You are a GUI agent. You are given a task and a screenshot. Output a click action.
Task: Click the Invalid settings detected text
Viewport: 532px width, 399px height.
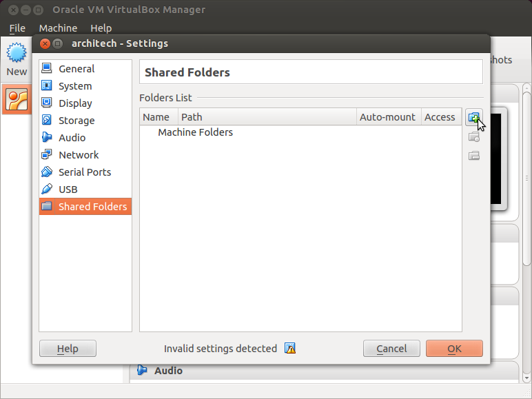221,349
